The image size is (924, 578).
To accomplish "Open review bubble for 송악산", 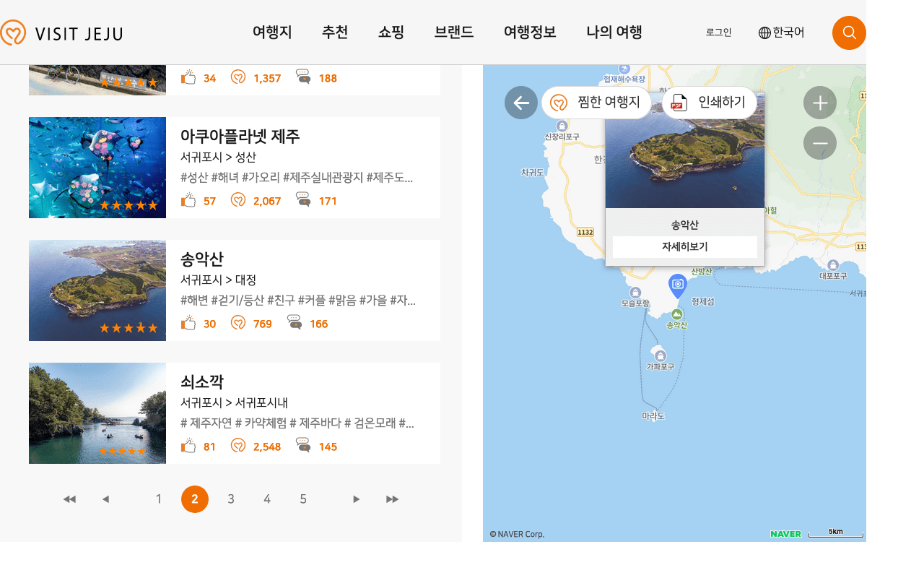I will (295, 322).
